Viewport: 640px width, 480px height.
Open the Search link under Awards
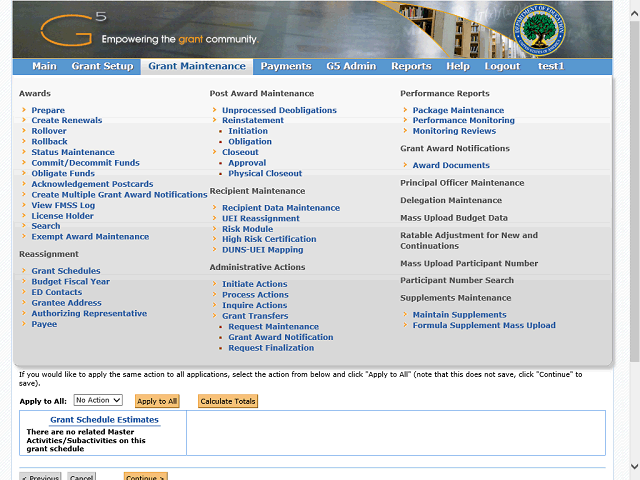coord(46,226)
